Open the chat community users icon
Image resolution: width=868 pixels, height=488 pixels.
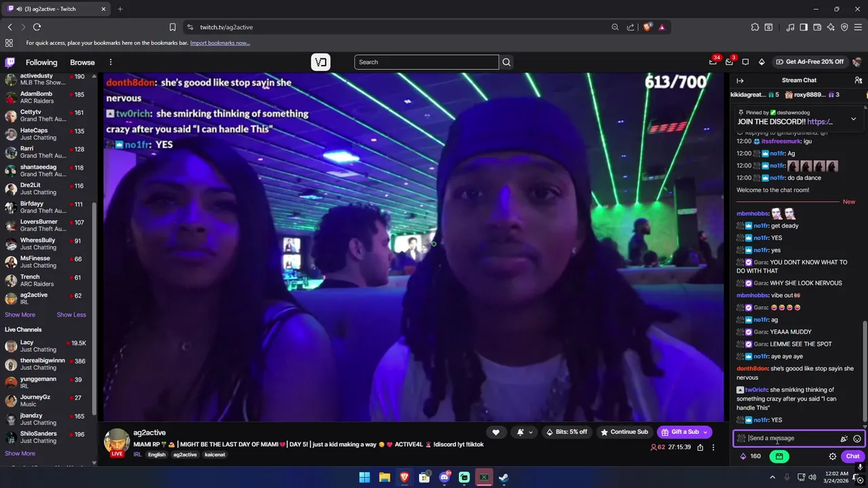tap(859, 80)
